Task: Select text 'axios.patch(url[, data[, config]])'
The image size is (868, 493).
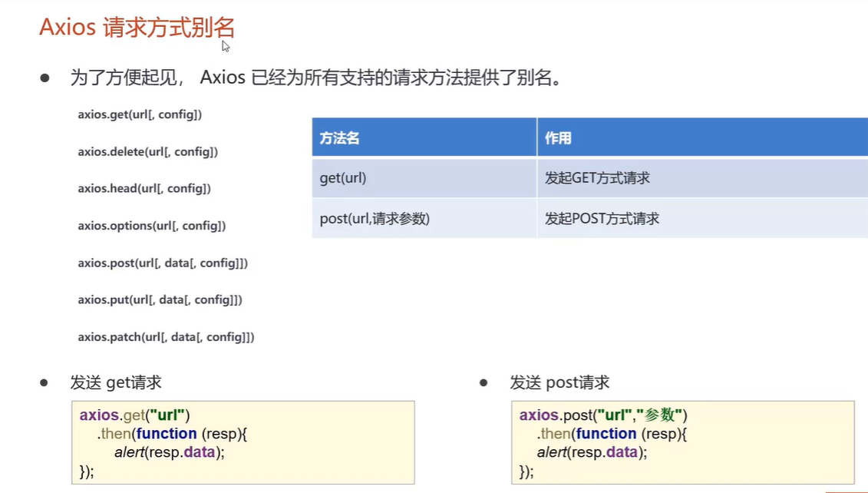Action: (x=166, y=337)
